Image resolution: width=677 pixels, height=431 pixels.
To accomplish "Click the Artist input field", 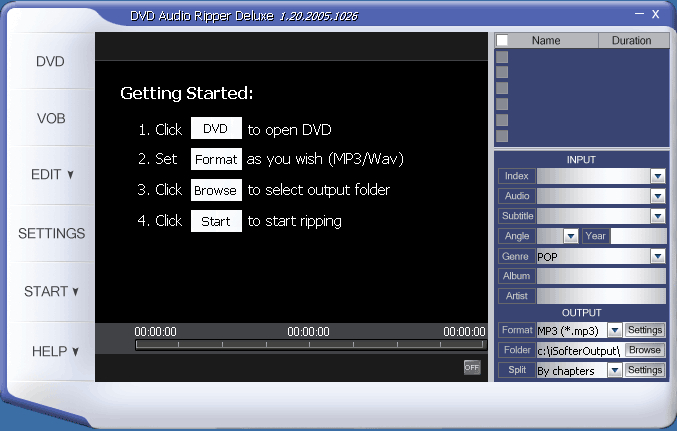I will 601,296.
